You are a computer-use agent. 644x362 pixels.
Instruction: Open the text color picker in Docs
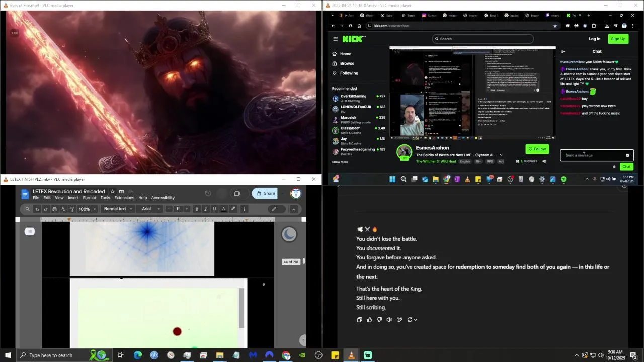[224, 209]
